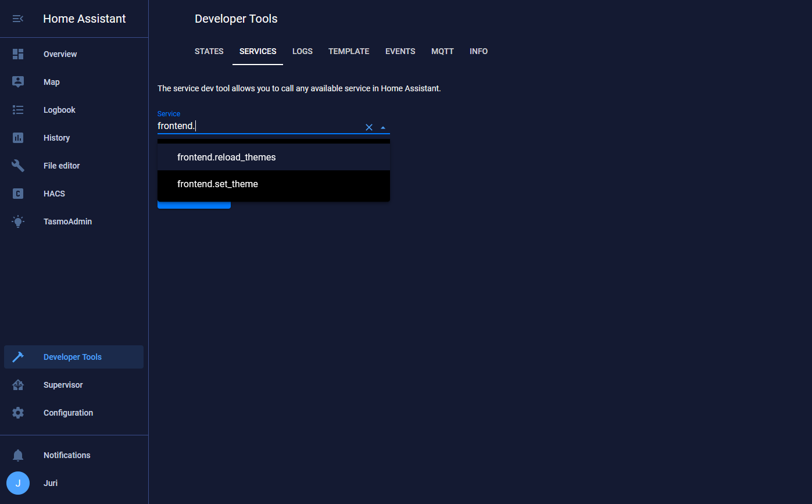
Task: Switch to the Logs tab
Action: click(x=302, y=51)
